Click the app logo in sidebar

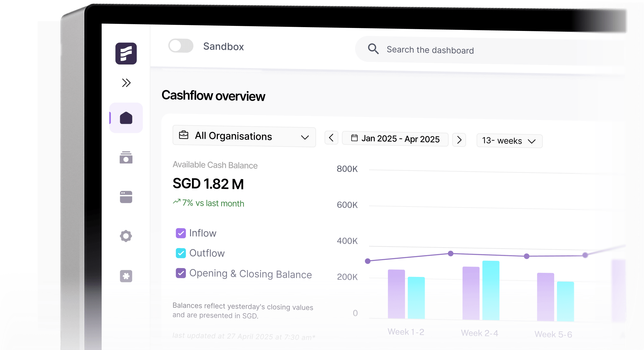126,54
